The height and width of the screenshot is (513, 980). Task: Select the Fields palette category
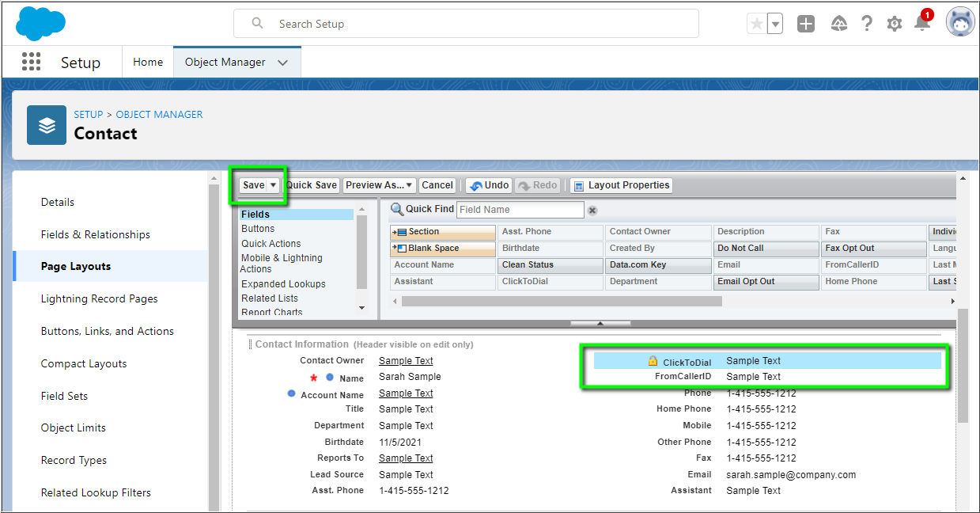point(297,215)
